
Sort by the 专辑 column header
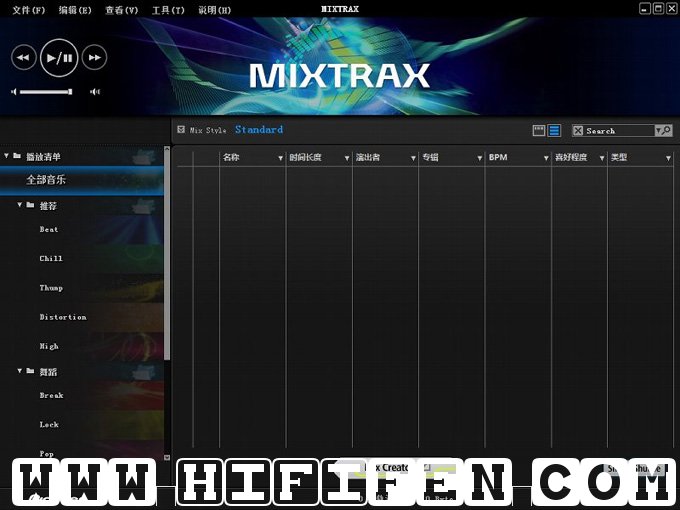[x=431, y=157]
